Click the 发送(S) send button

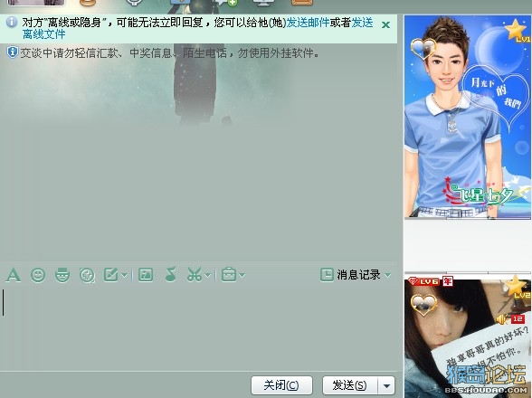[x=350, y=385]
